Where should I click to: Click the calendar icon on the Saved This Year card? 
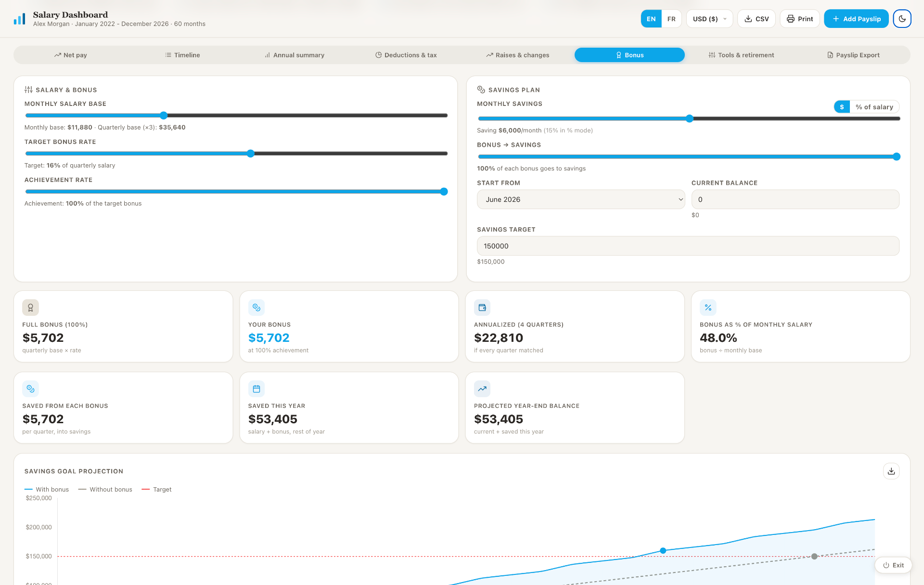coord(257,389)
